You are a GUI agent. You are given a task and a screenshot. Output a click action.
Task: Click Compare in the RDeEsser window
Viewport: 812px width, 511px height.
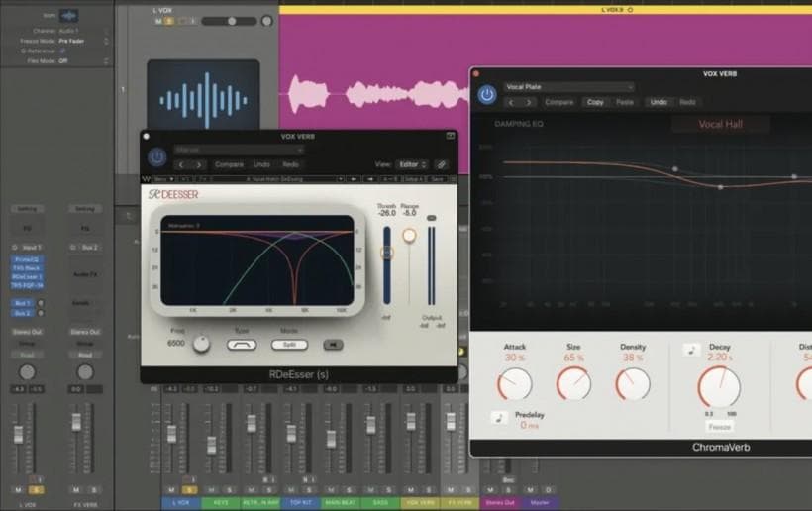229,164
